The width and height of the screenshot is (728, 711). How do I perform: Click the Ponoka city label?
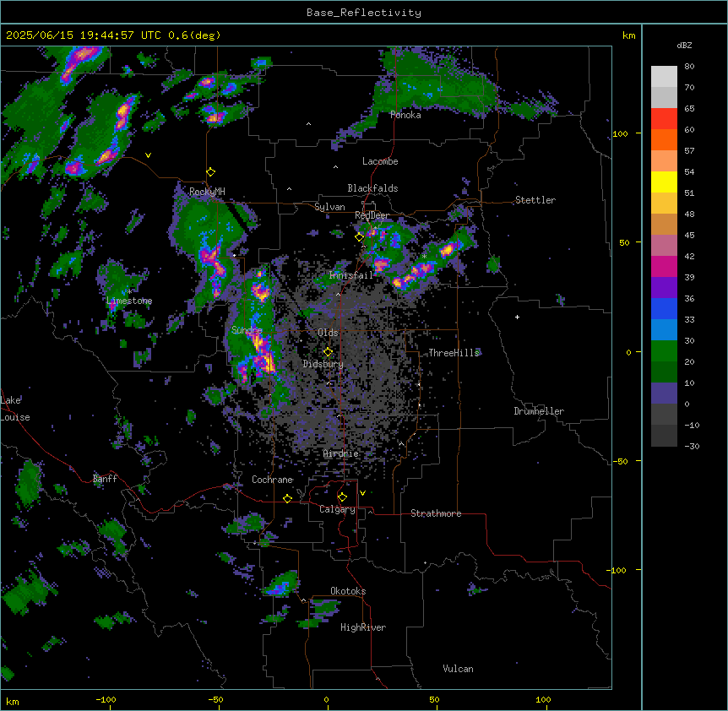pos(405,115)
